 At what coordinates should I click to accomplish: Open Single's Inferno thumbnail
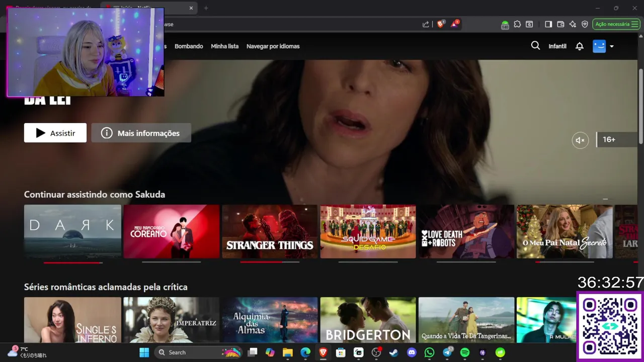[72, 320]
